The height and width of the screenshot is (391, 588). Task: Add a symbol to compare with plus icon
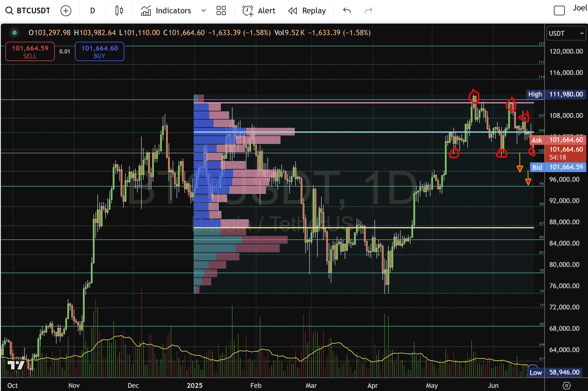click(66, 11)
